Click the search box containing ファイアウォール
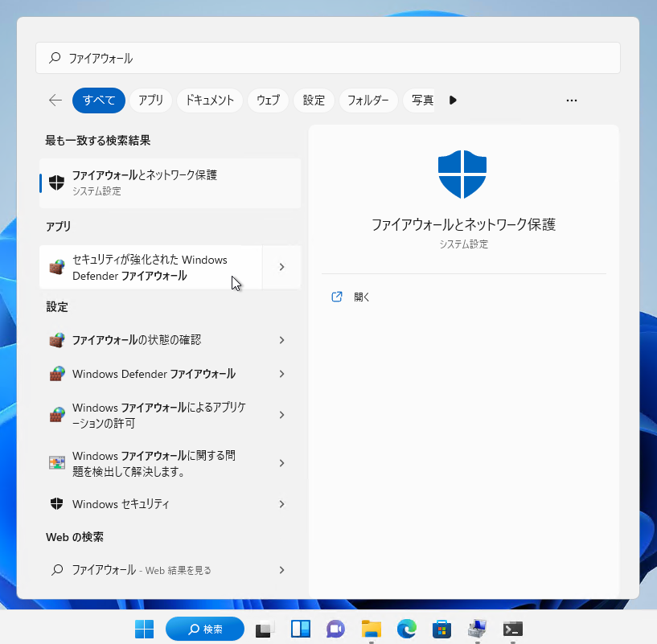Screen dimensions: 657x644 point(328,58)
